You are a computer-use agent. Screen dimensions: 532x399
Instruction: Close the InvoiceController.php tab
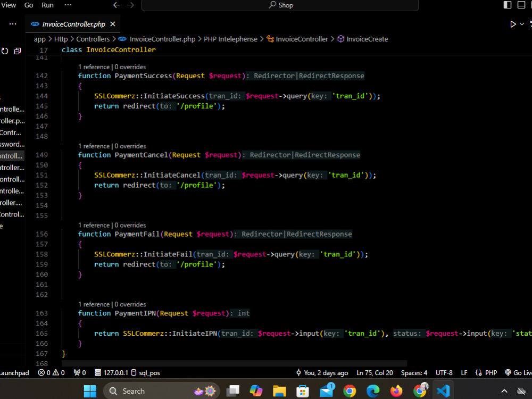[x=113, y=24]
